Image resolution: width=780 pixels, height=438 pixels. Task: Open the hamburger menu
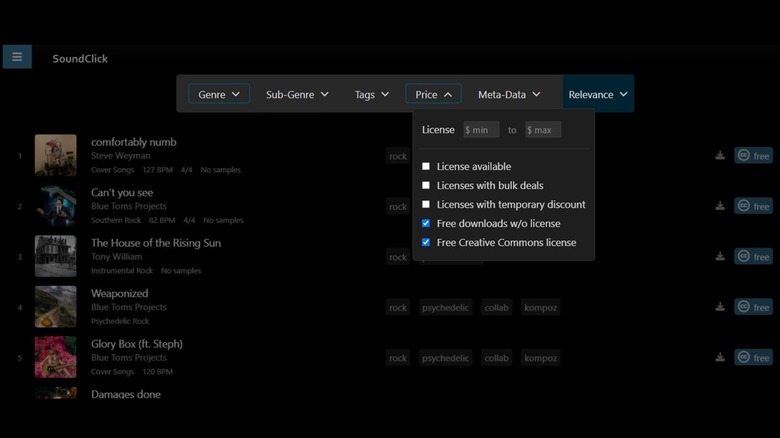[x=17, y=57]
